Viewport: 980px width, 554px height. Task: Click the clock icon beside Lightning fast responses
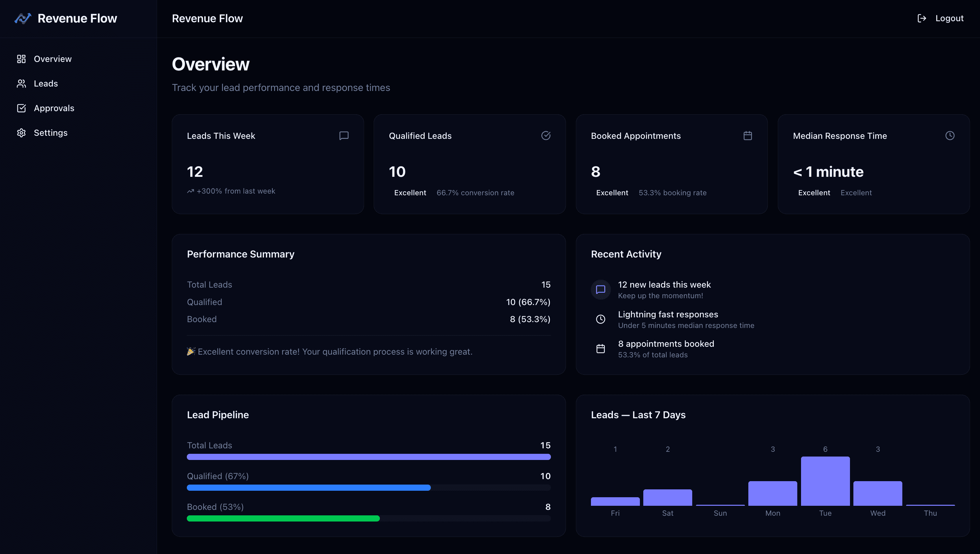(601, 319)
